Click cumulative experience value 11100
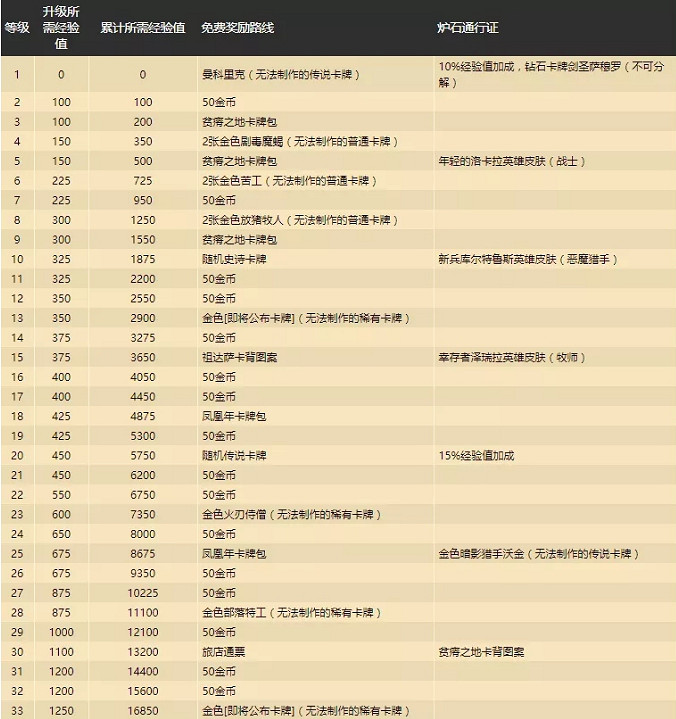Screen dimensions: 676x719 (143, 613)
